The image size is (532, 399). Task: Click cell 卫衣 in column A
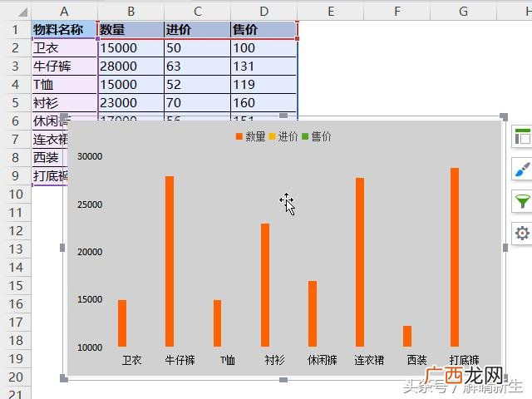pos(64,48)
